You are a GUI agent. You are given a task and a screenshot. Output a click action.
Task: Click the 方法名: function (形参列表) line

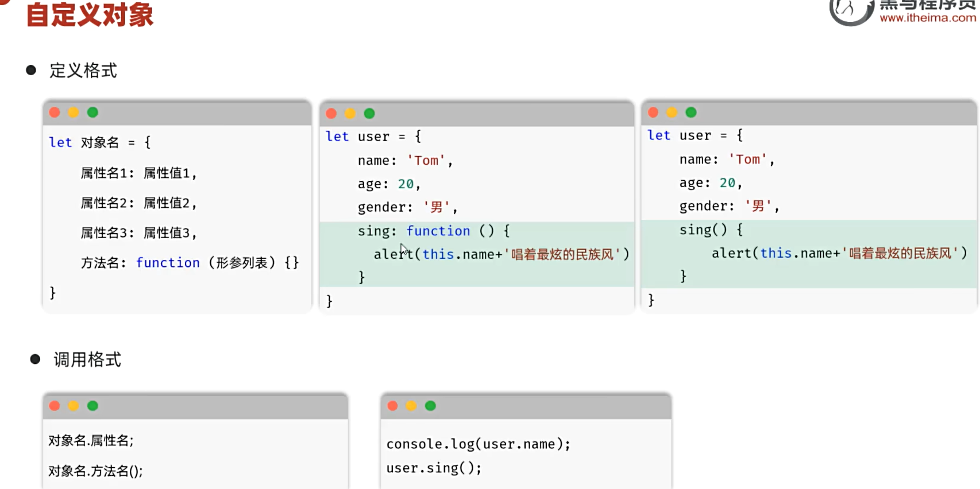click(190, 263)
